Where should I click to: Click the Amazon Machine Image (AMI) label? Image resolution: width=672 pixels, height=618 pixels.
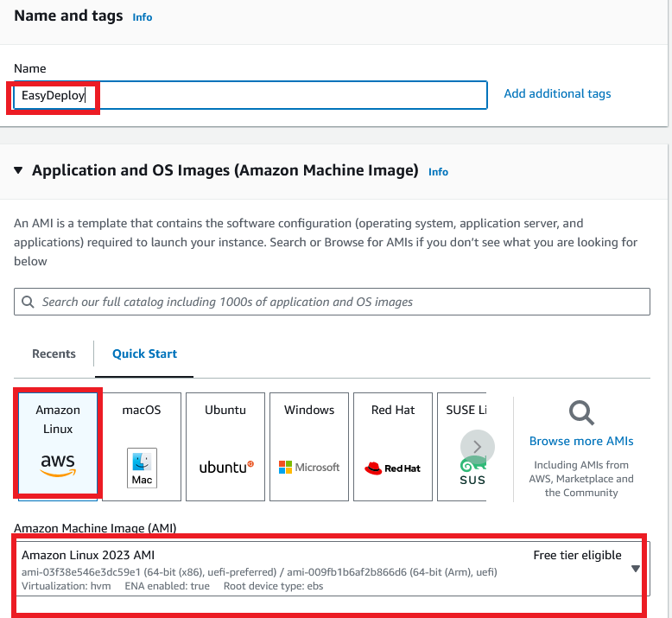click(x=95, y=528)
